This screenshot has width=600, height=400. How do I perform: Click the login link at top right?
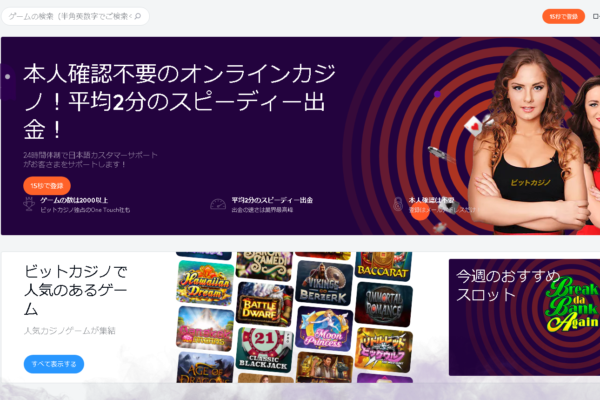(x=594, y=17)
